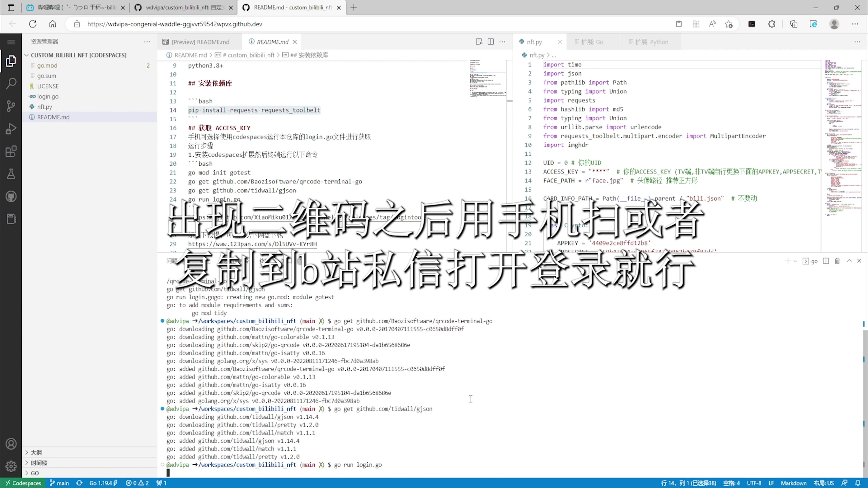Open browser extensions puzzle icon

point(772,24)
